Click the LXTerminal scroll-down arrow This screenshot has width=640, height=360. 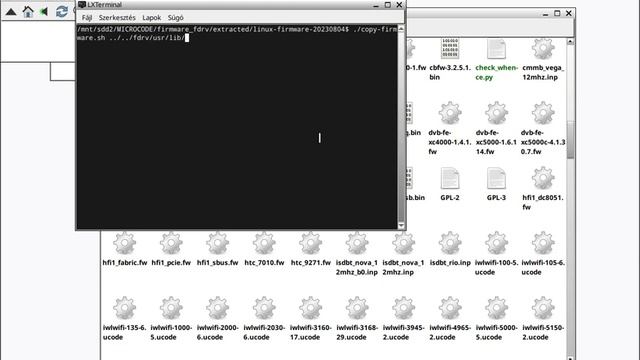tap(401, 225)
